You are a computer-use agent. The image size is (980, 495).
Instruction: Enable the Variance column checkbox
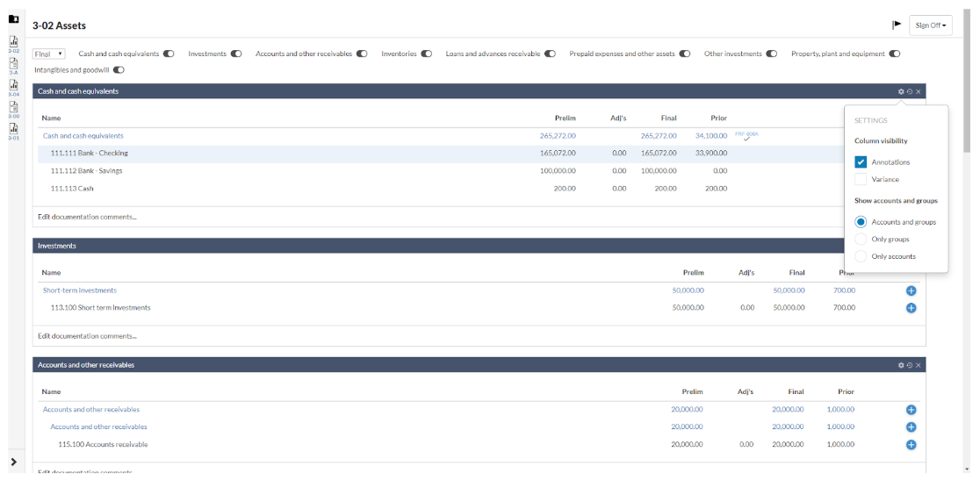pos(861,179)
